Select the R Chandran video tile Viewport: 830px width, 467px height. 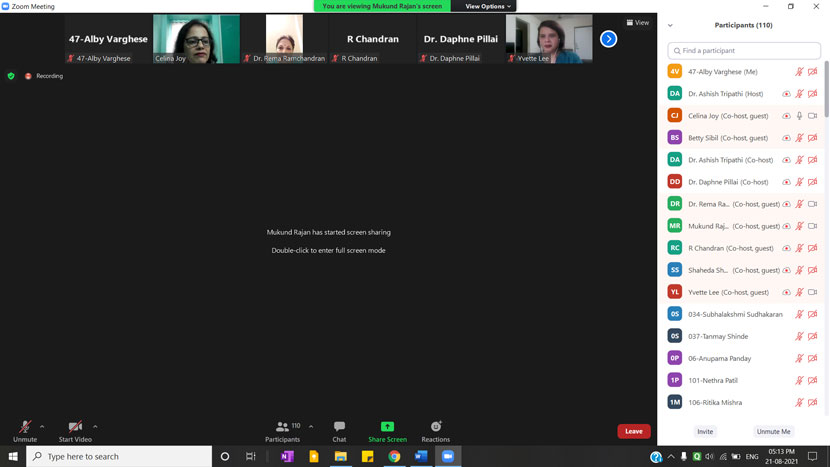click(x=373, y=39)
